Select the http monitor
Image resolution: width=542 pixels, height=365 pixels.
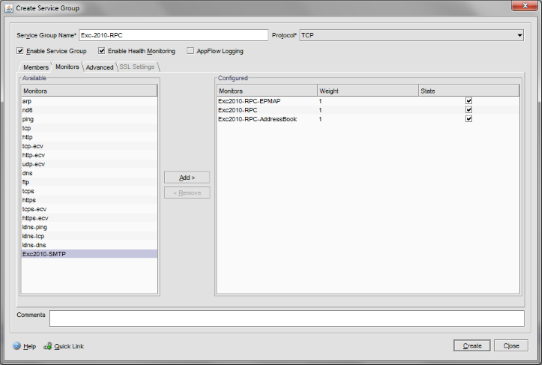89,137
